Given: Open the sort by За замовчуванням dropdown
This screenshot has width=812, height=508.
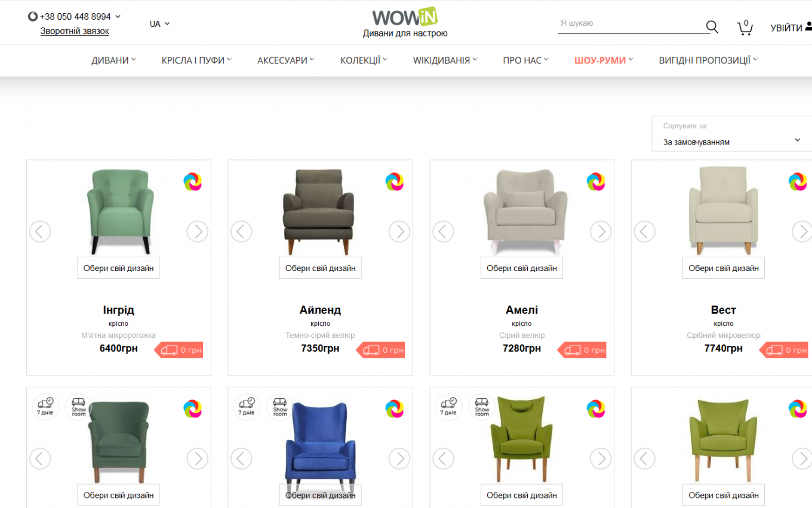Looking at the screenshot, I should pyautogui.click(x=731, y=134).
